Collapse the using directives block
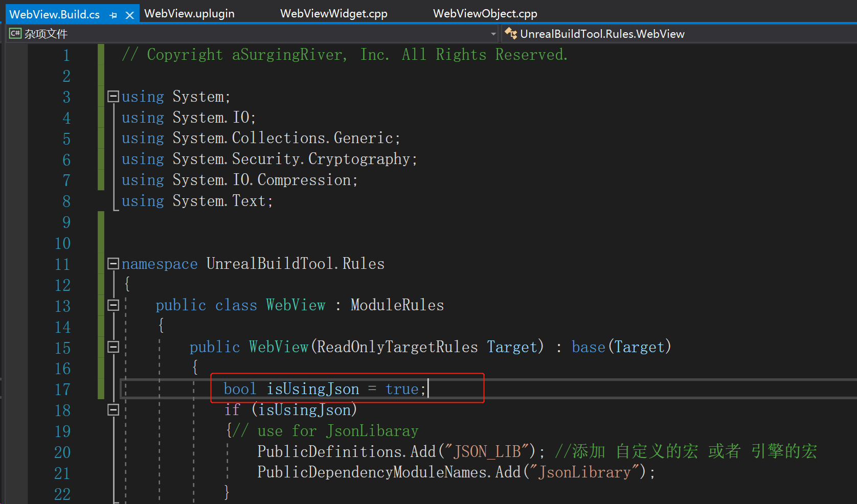The image size is (857, 504). (113, 96)
